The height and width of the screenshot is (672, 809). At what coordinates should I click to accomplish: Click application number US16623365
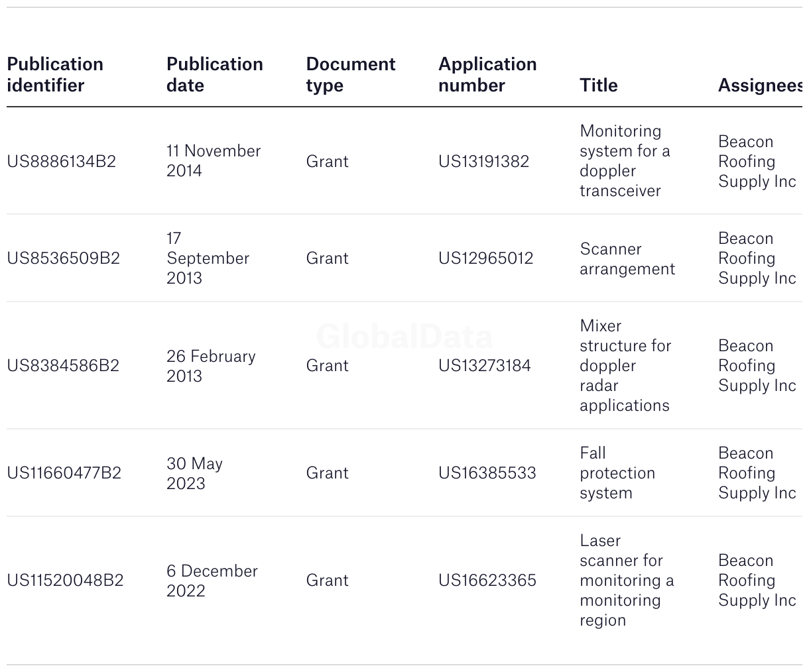(x=487, y=580)
